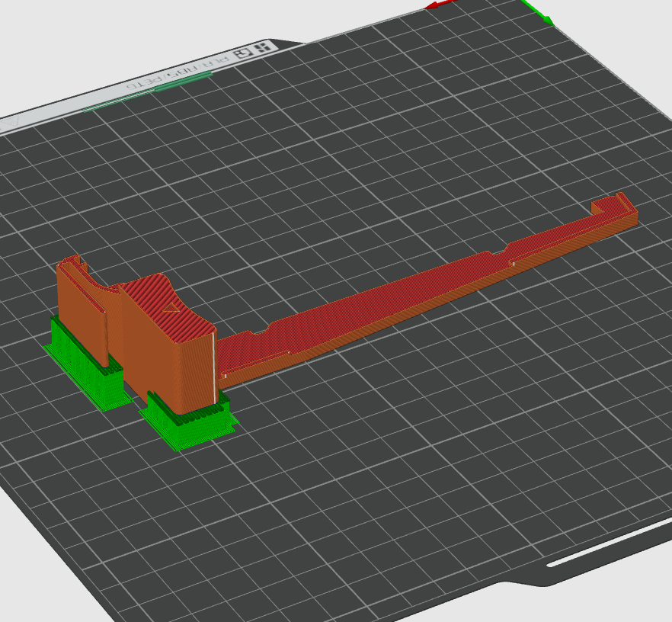
Task: Select the right green support structure under the head
Action: point(189,420)
